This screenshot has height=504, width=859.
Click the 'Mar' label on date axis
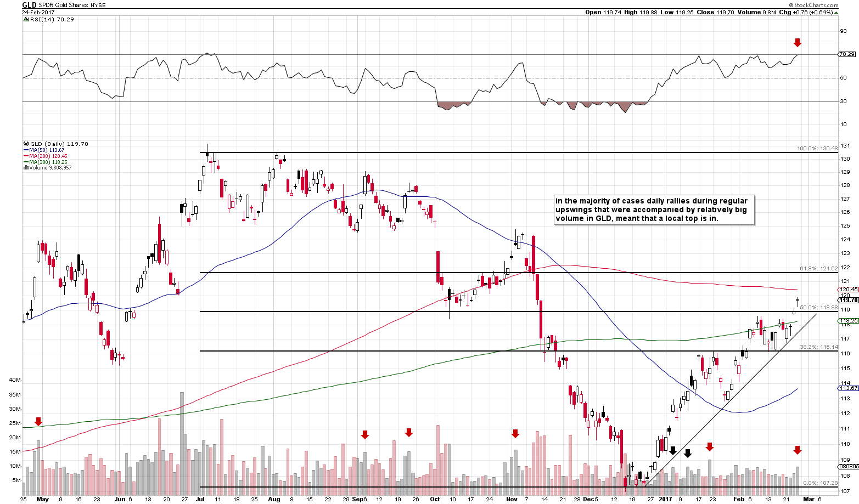coord(808,500)
